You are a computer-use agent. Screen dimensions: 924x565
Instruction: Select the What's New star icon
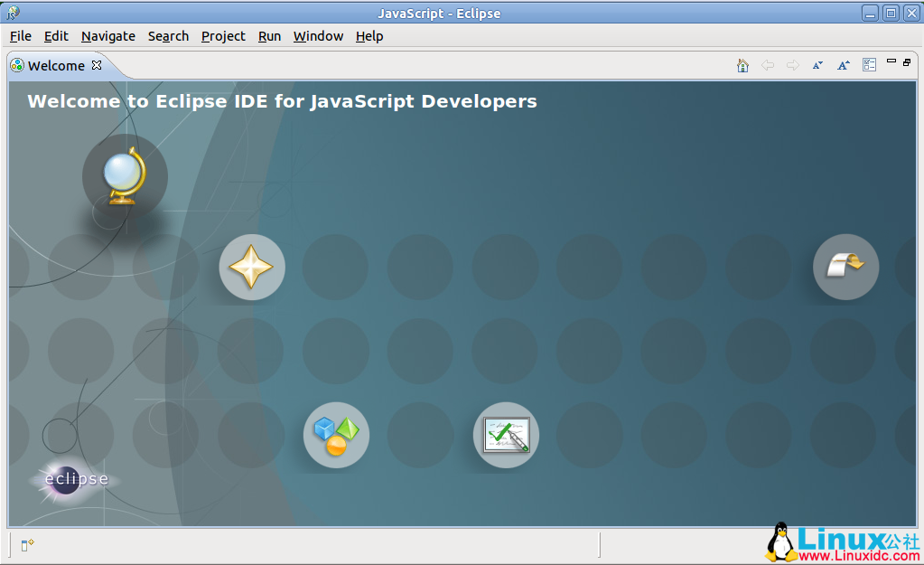pos(252,267)
